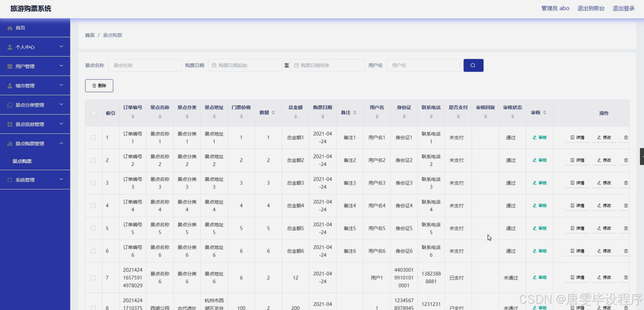Click the trash icon in row 1
Screen dimensions: 644x310
[x=626, y=138]
